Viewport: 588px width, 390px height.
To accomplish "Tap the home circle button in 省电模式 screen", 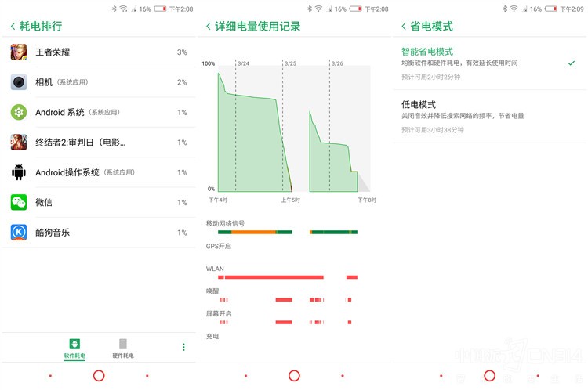I will (490, 376).
